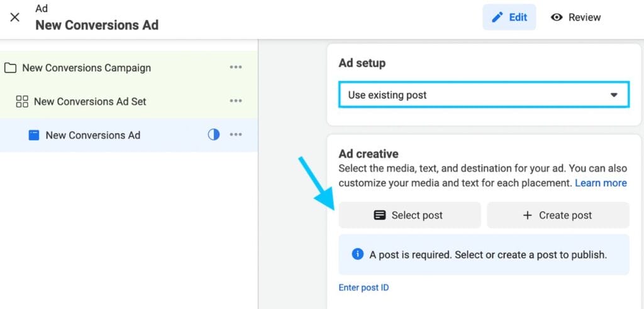Select New Conversions Ad Set in the tree
Viewport: 644px width, 309px height.
point(129,101)
